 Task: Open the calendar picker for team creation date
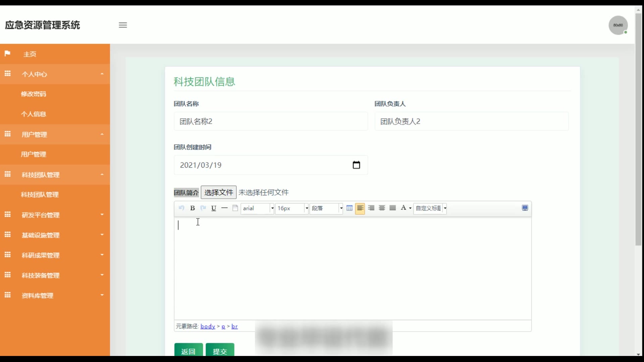pos(356,165)
